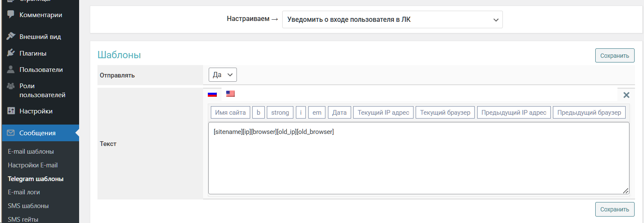
Task: Insert the 'Предыдущий браузер' tag
Action: (589, 113)
